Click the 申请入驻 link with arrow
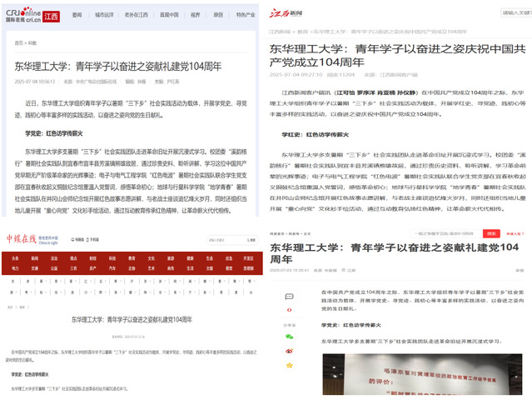The height and width of the screenshot is (400, 532). tap(515, 233)
